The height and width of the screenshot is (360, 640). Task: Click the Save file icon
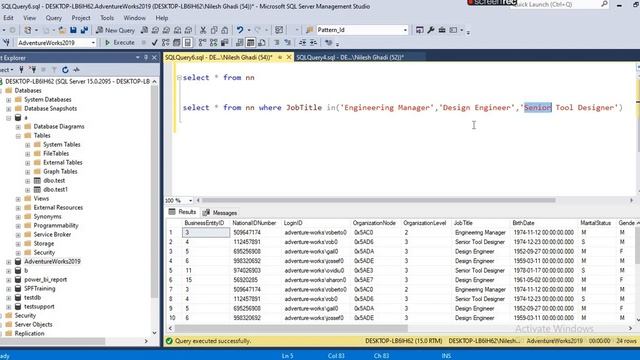pos(73,30)
